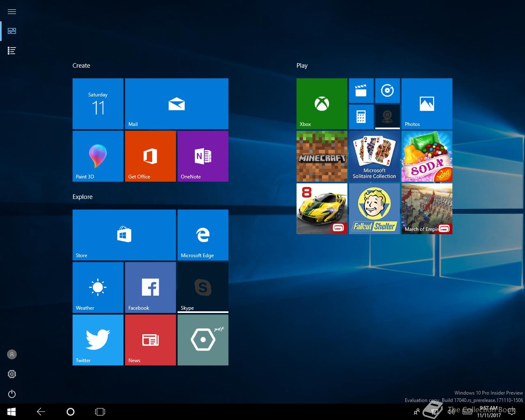525x420 pixels.
Task: Launch the Minecraft tile
Action: coord(322,156)
